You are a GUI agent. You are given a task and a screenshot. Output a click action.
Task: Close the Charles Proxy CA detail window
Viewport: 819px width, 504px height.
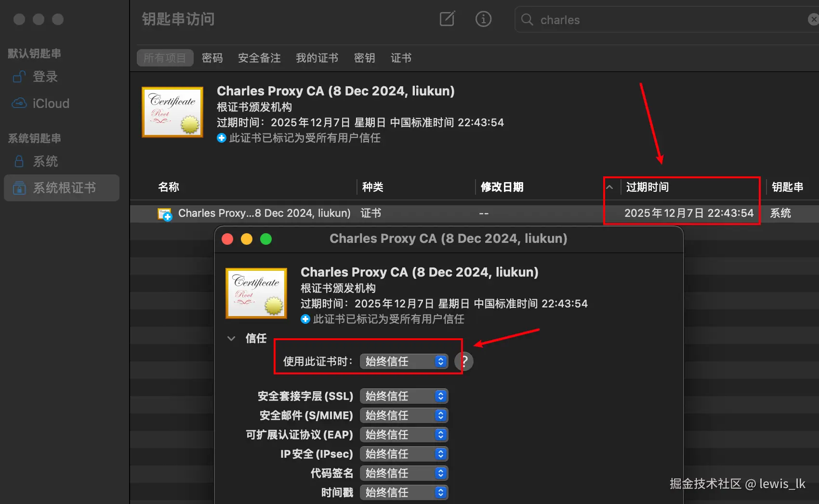tap(227, 239)
